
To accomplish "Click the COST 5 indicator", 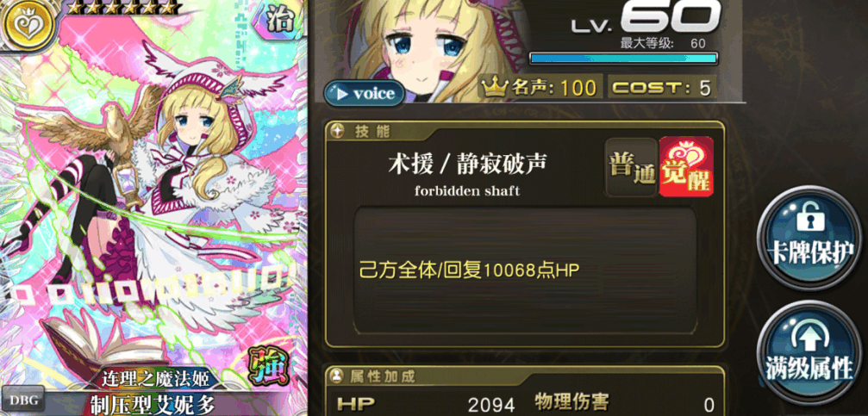I will [x=661, y=88].
